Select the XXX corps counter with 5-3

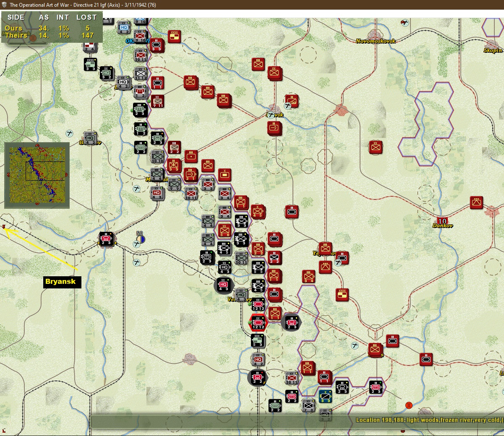[258, 341]
